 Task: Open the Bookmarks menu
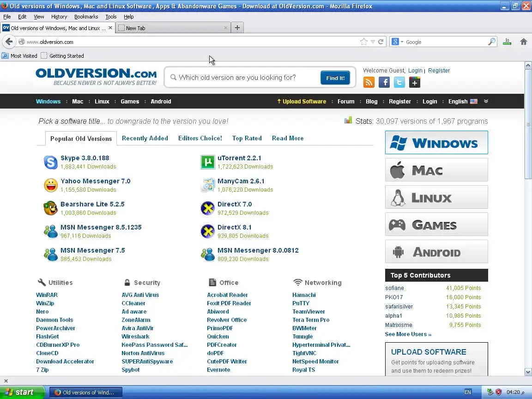(x=86, y=17)
